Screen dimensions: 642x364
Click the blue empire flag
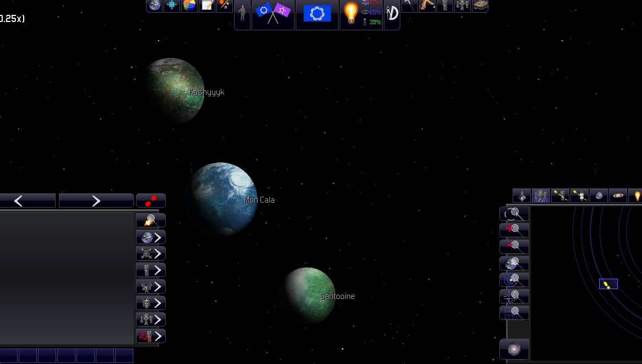[x=317, y=14]
